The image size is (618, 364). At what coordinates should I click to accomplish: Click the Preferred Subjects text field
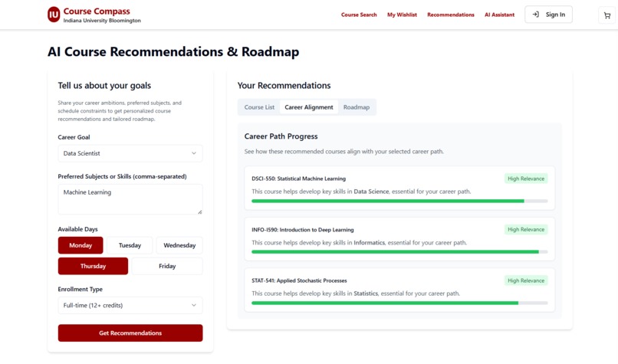coord(130,199)
